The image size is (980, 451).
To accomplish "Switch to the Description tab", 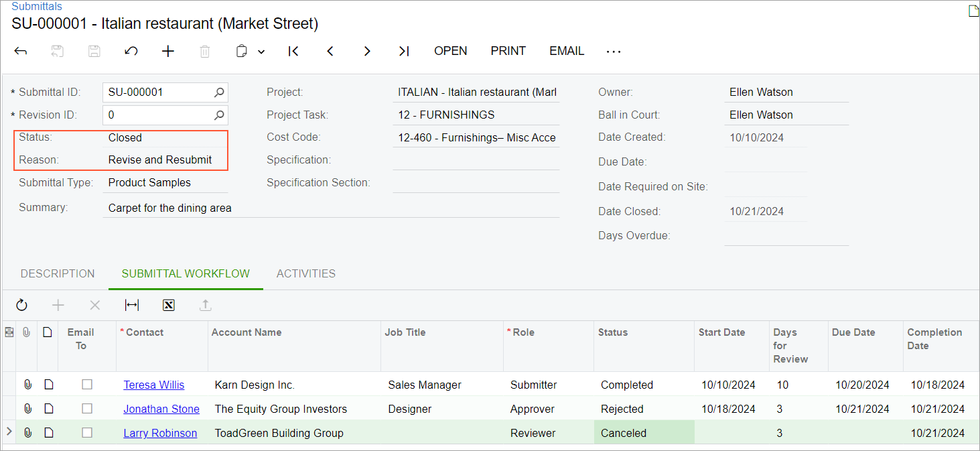I will 58,273.
